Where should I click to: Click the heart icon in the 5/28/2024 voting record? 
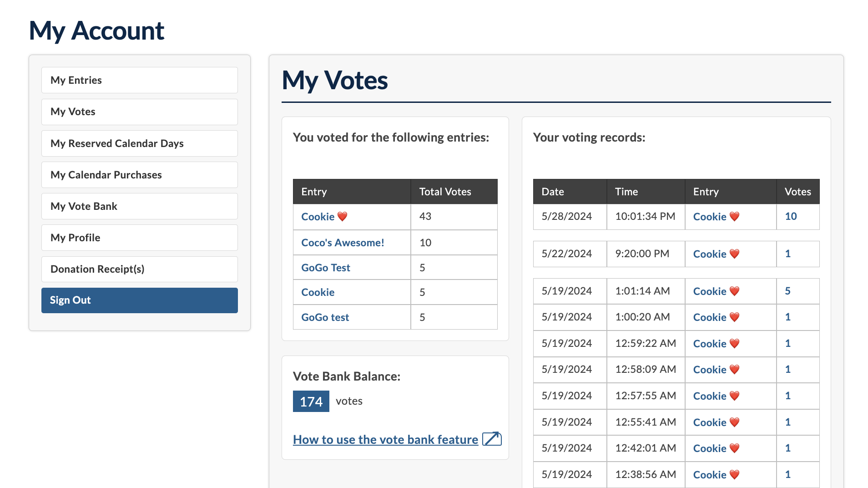coord(734,217)
